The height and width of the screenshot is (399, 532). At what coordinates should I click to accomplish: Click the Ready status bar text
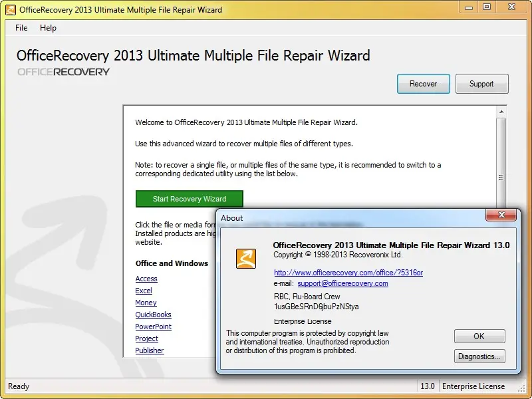pyautogui.click(x=19, y=386)
